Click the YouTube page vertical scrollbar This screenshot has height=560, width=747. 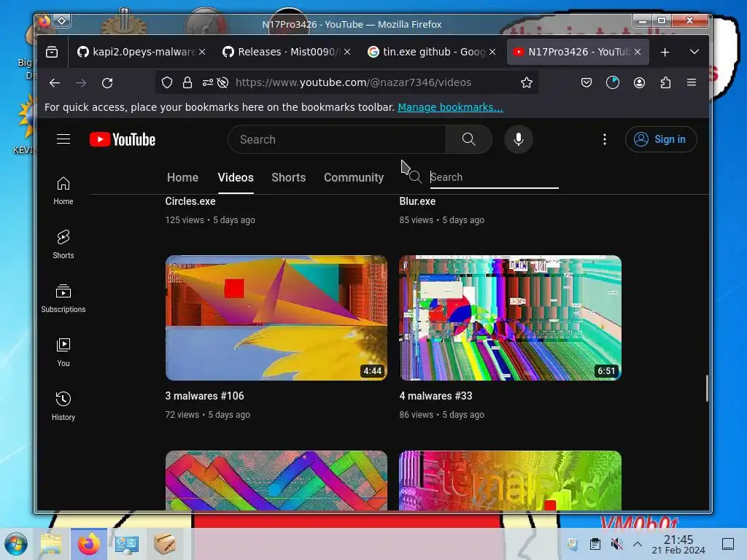[x=706, y=388]
